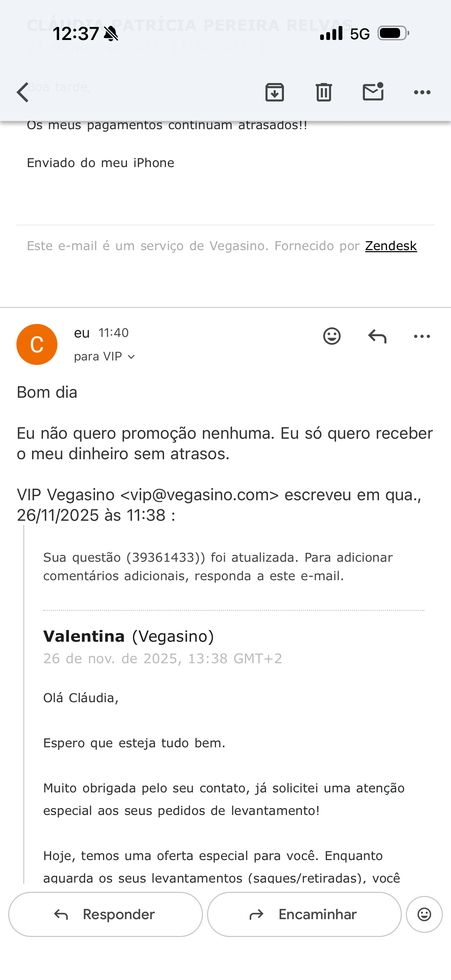This screenshot has height=980, width=451.
Task: Add emoji reaction to 11:40 message
Action: pos(332,336)
